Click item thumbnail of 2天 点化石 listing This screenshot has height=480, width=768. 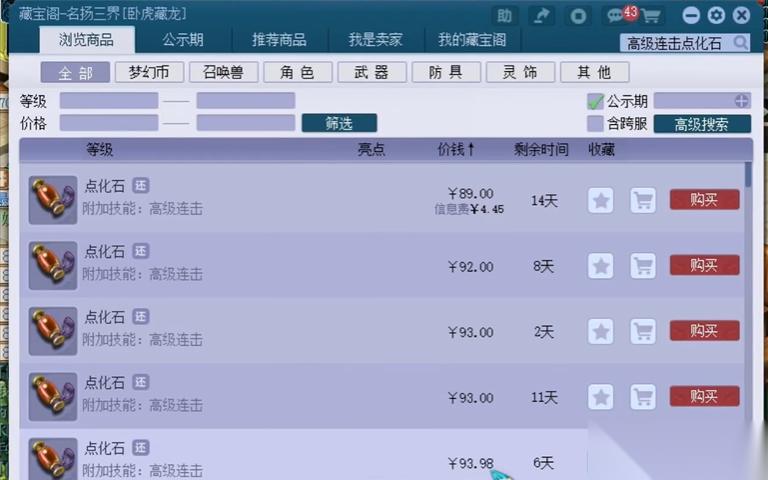pyautogui.click(x=53, y=331)
